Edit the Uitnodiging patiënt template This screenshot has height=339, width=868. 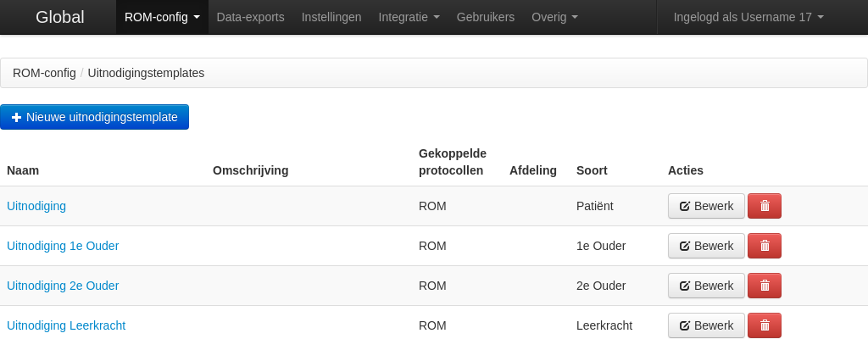706,206
